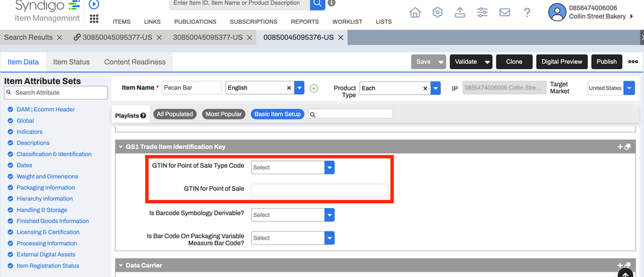The width and height of the screenshot is (644, 277).
Task: Open the LISTS menu
Action: [x=383, y=22]
